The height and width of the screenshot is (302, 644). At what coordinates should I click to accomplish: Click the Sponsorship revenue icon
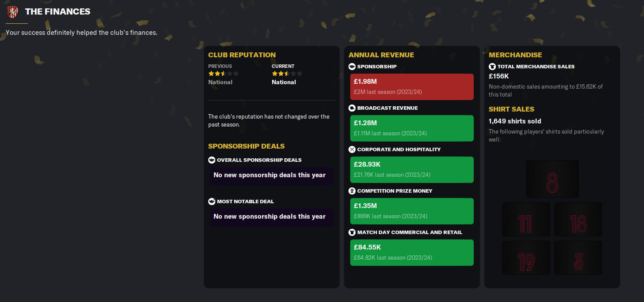tap(352, 67)
